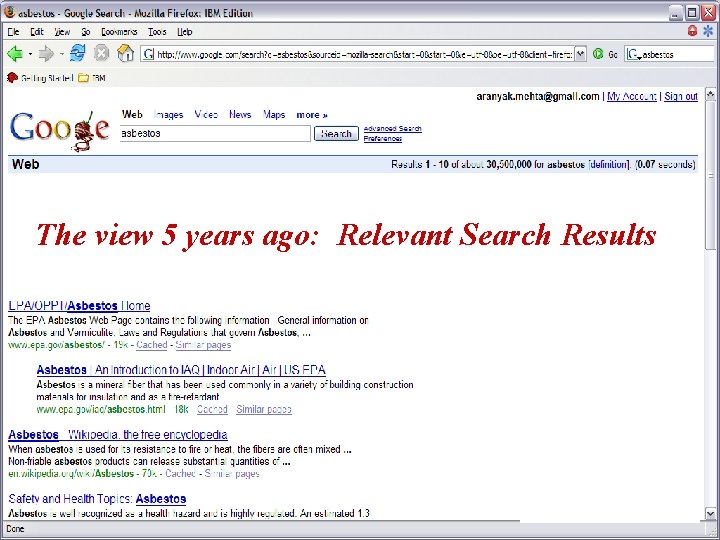720x540 pixels.
Task: Click the aranyak.mehta@gmail.com account text
Action: point(538,96)
